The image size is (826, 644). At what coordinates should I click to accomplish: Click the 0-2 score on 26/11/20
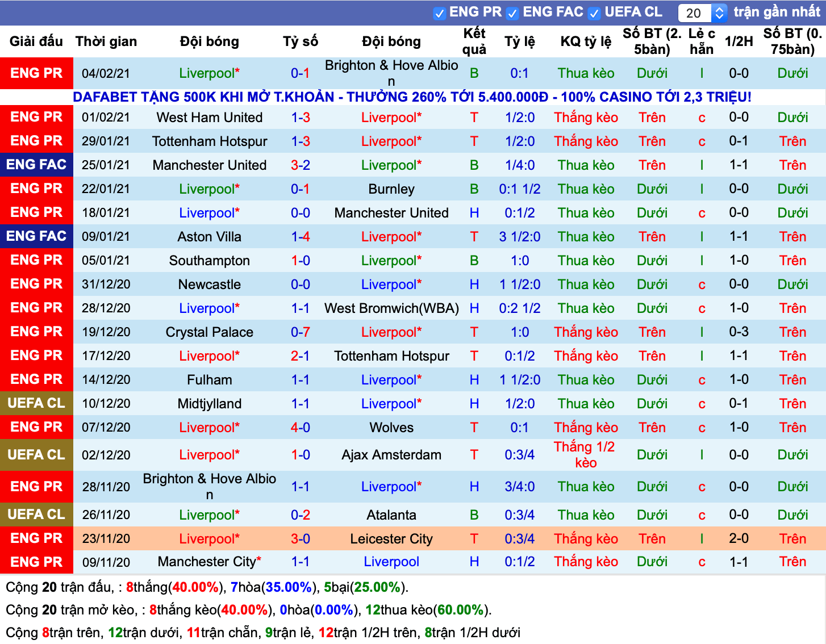(x=301, y=515)
